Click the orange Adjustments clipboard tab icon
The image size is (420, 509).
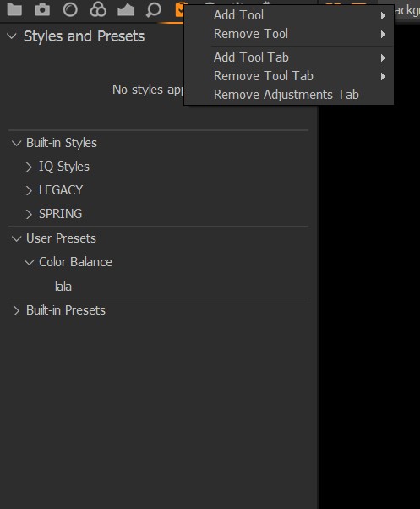click(x=180, y=10)
